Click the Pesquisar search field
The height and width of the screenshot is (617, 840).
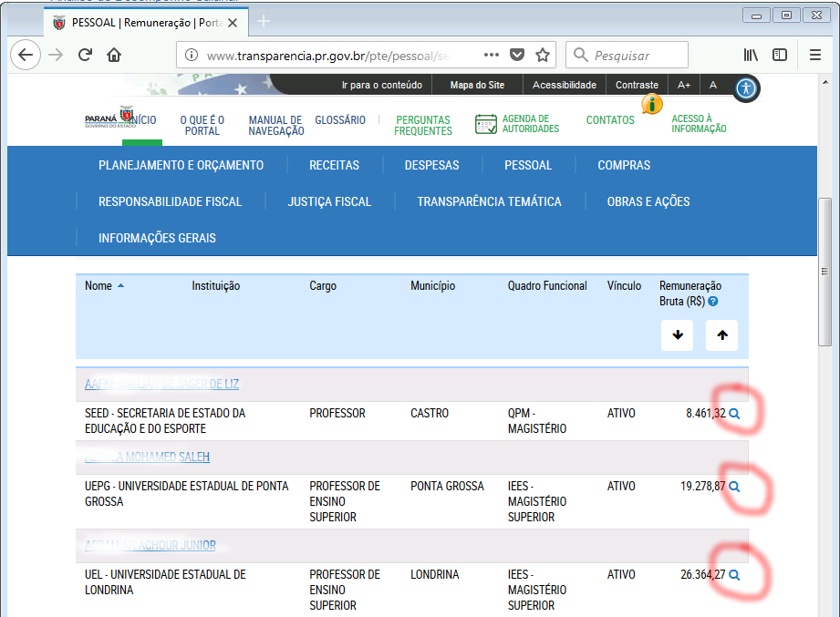[627, 55]
